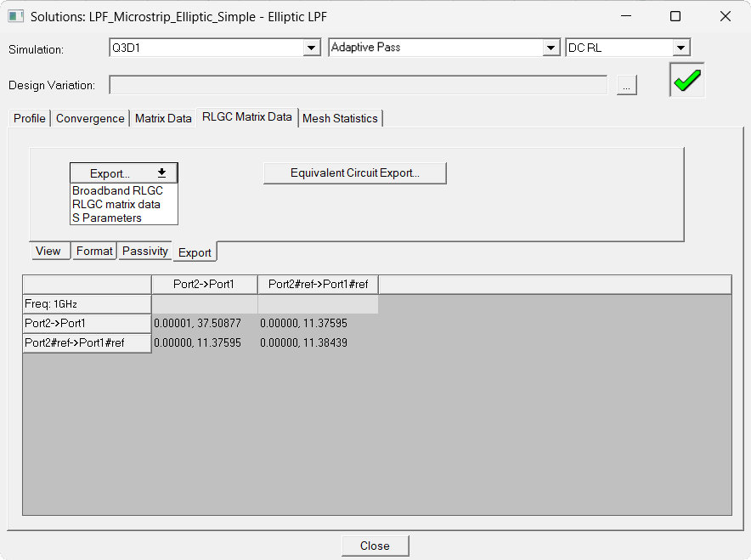
Task: Click the Close button at bottom
Action: (x=375, y=546)
